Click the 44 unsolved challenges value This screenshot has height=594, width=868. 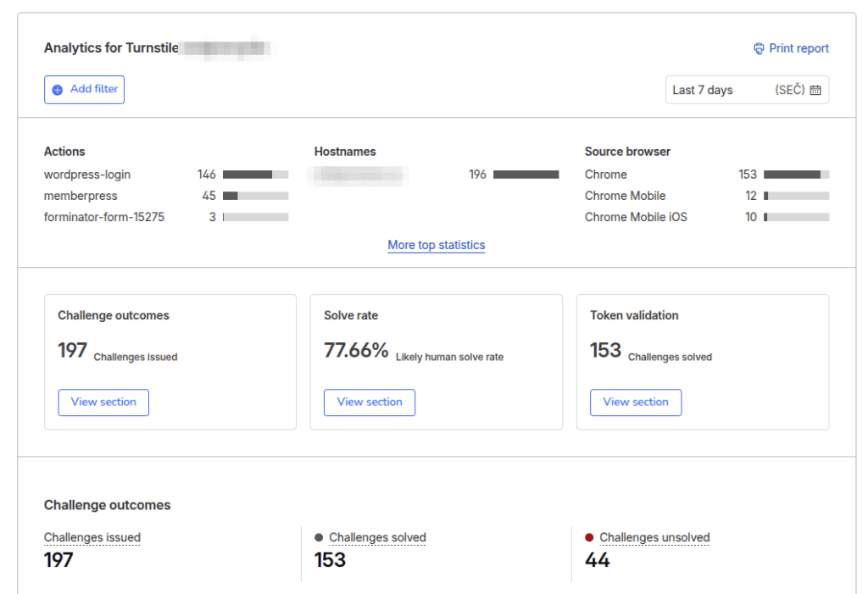[x=598, y=560]
